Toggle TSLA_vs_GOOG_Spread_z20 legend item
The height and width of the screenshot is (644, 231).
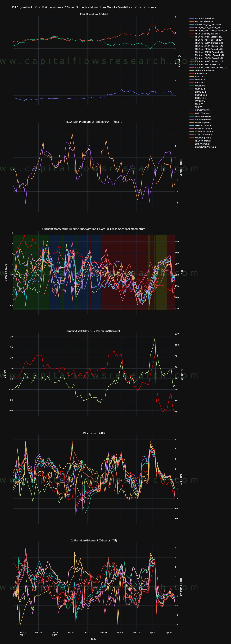(x=207, y=58)
